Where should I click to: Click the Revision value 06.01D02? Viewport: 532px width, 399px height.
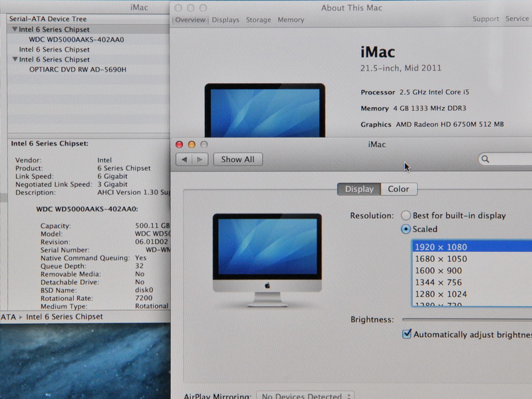click(152, 241)
